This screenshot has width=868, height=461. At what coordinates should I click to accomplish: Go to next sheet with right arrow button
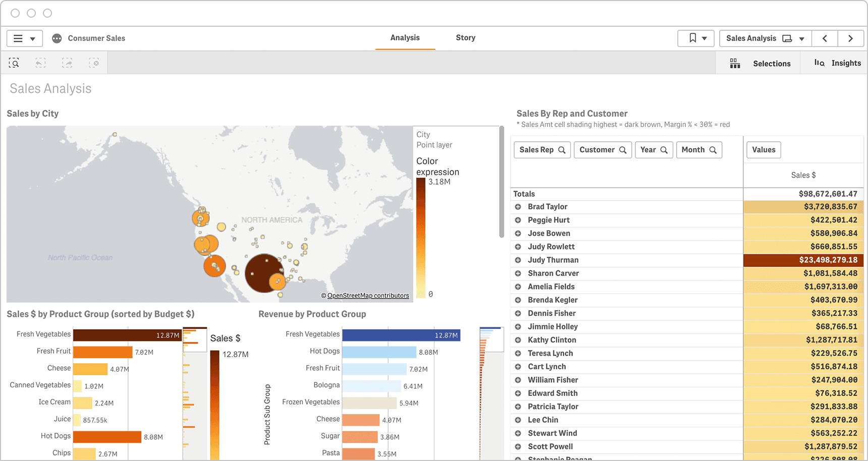[x=851, y=38]
